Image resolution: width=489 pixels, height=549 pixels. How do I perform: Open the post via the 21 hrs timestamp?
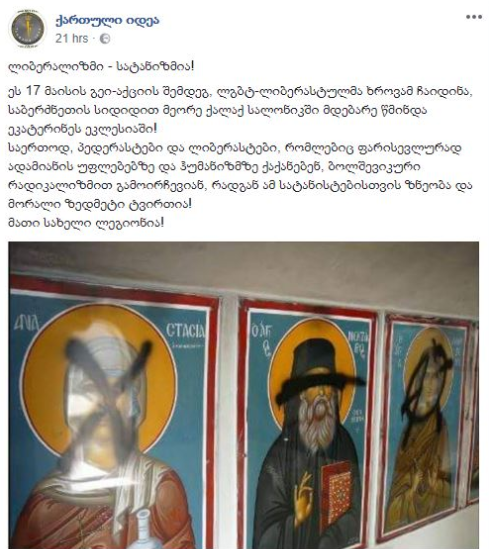coord(72,38)
